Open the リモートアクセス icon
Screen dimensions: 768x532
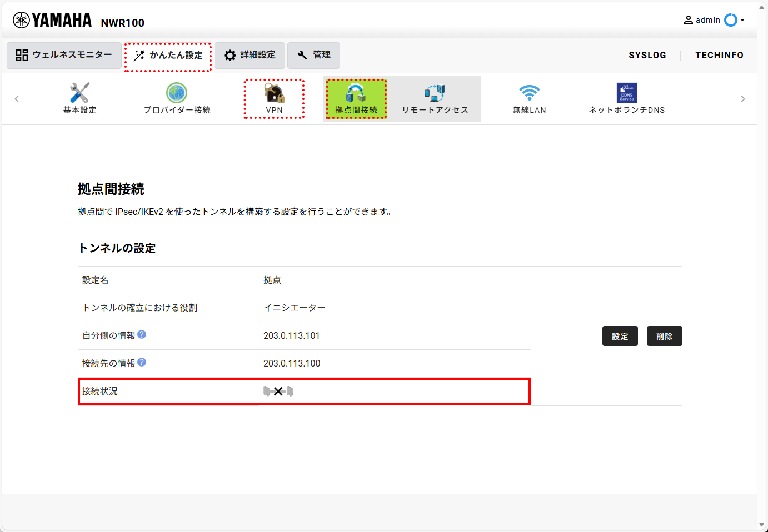pyautogui.click(x=435, y=93)
